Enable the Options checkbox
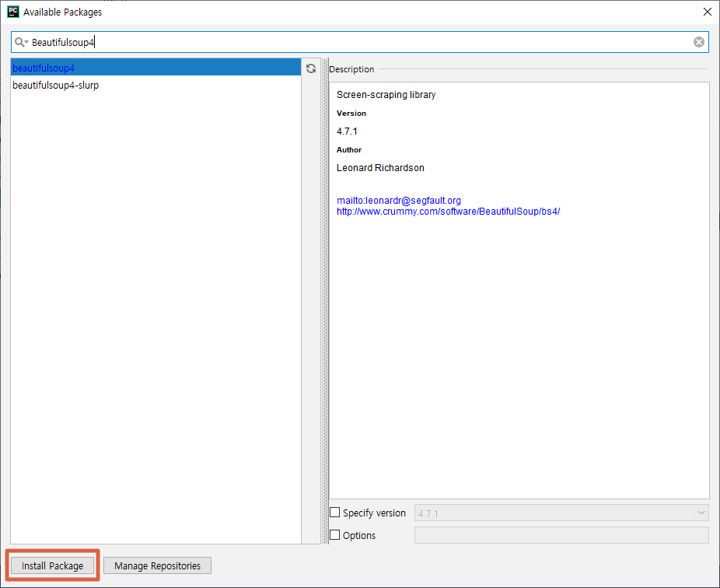Image resolution: width=720 pixels, height=588 pixels. [335, 534]
